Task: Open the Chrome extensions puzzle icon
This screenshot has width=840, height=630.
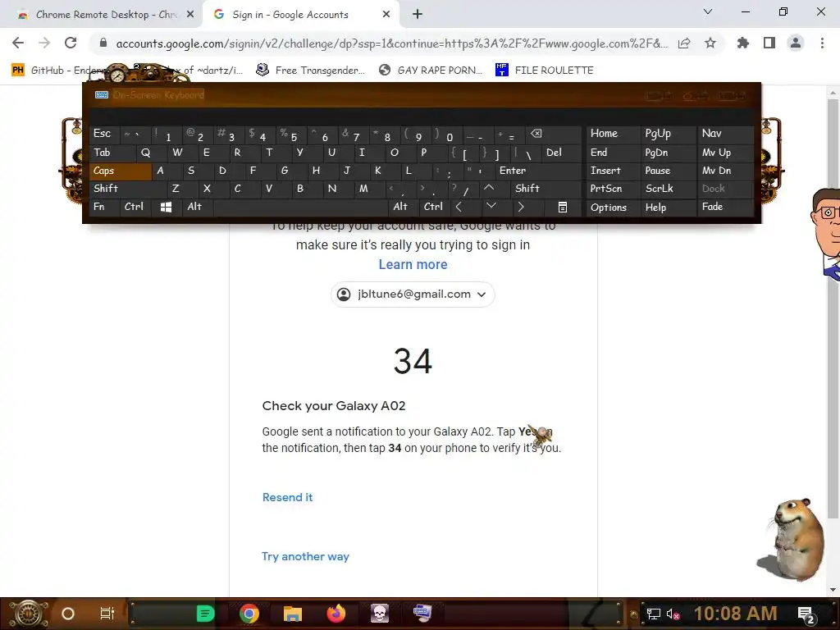Action: 742,43
